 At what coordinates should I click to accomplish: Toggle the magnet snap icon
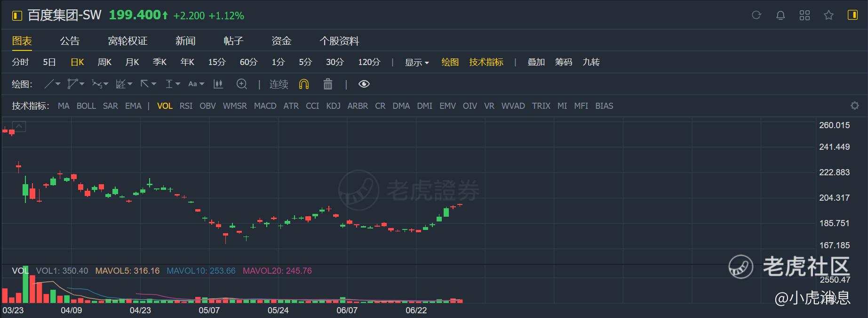pos(304,84)
